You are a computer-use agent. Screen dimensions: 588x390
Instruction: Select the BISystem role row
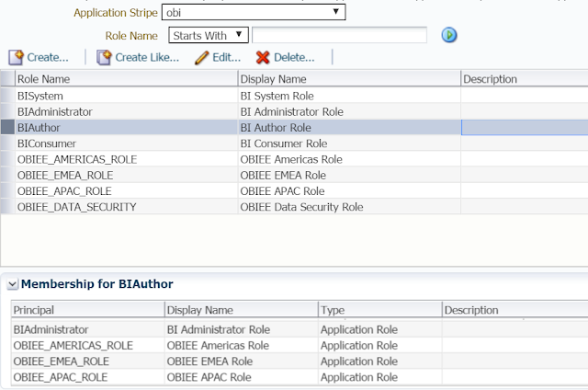point(294,96)
